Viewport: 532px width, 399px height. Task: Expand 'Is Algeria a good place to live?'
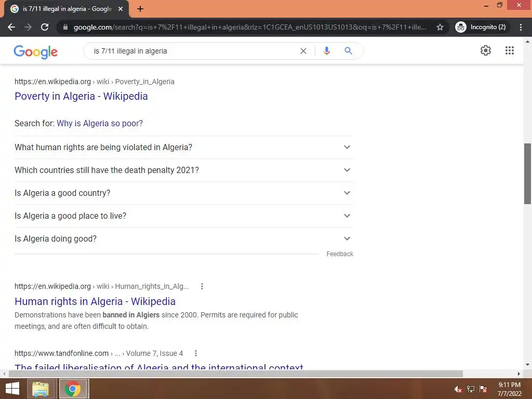click(x=184, y=216)
